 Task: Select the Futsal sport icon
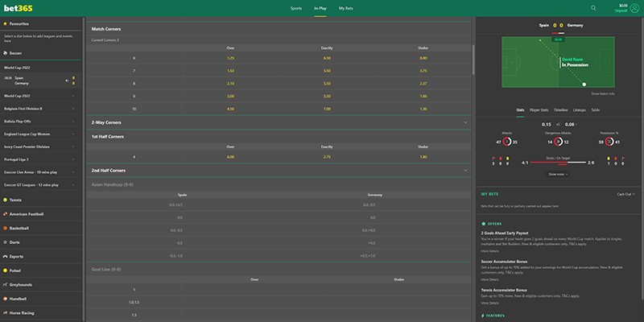(x=6, y=270)
